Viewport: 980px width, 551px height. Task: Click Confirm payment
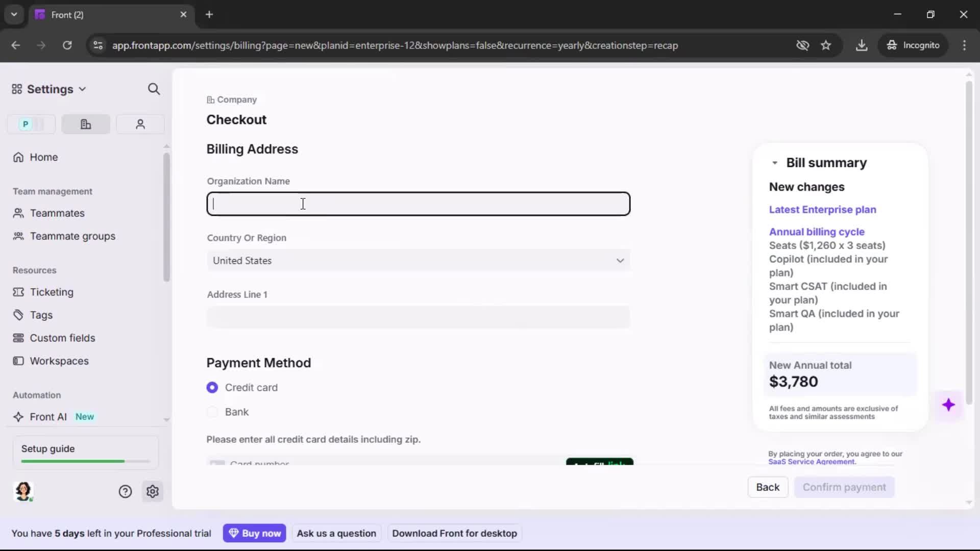pyautogui.click(x=844, y=487)
